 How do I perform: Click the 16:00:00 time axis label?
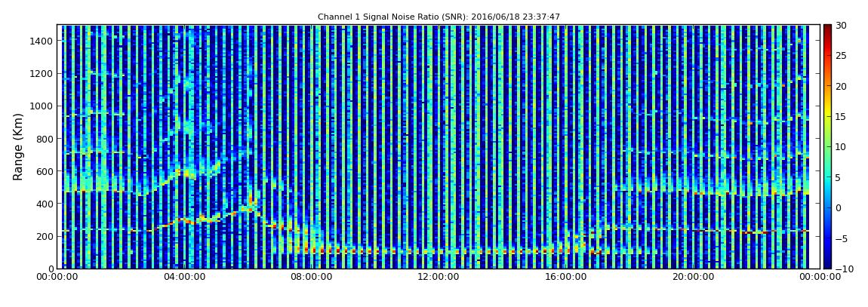coord(565,277)
